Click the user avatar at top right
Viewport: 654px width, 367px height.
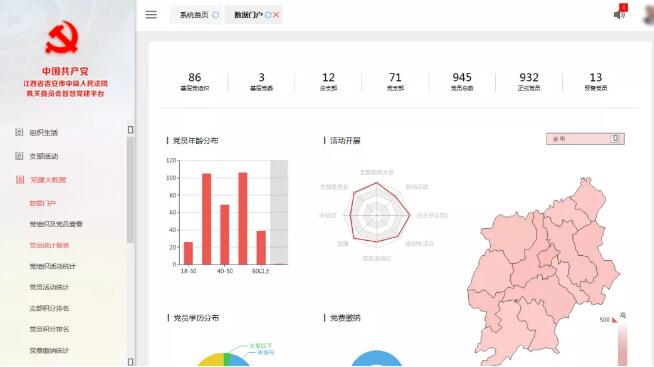point(649,15)
